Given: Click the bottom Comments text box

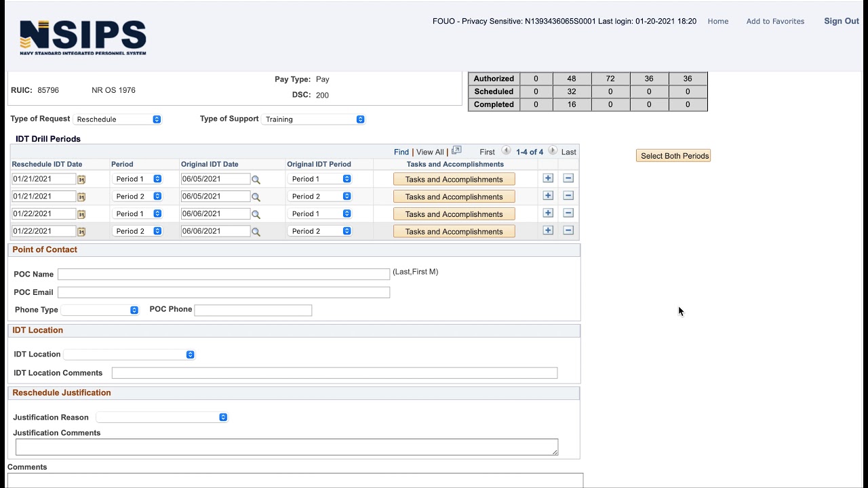Looking at the screenshot, I should click(295, 481).
